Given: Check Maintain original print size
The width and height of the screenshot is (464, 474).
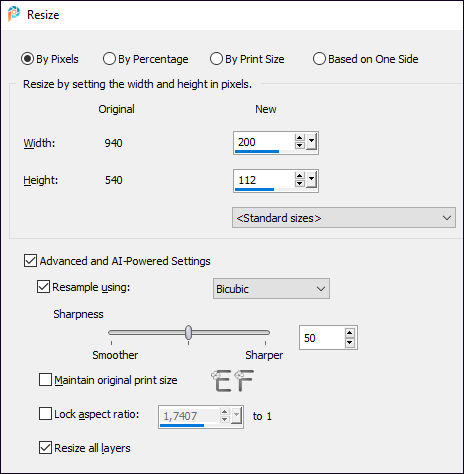Looking at the screenshot, I should 45,380.
